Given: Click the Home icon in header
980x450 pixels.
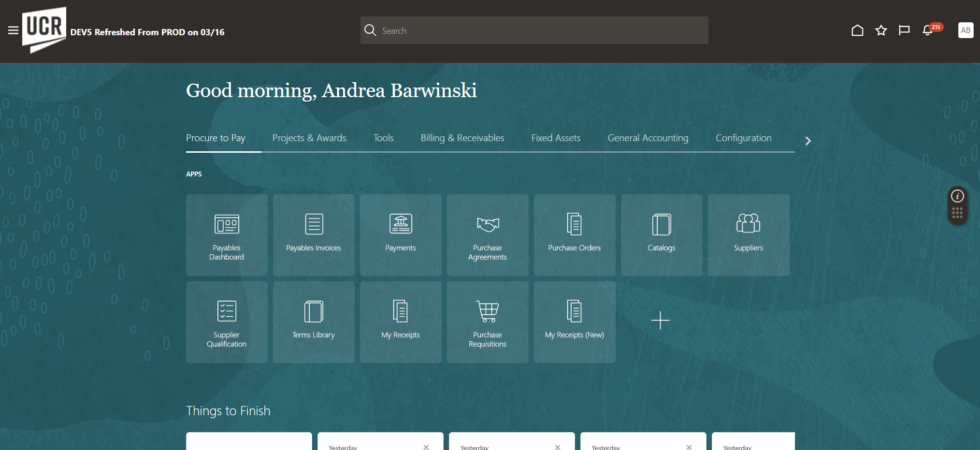Looking at the screenshot, I should click(x=857, y=30).
